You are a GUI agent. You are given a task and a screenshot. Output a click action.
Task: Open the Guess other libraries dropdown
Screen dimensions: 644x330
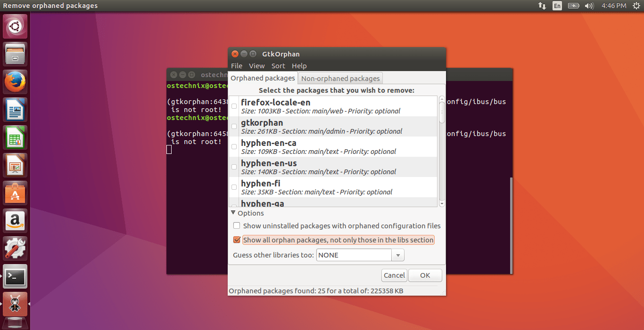tap(397, 255)
